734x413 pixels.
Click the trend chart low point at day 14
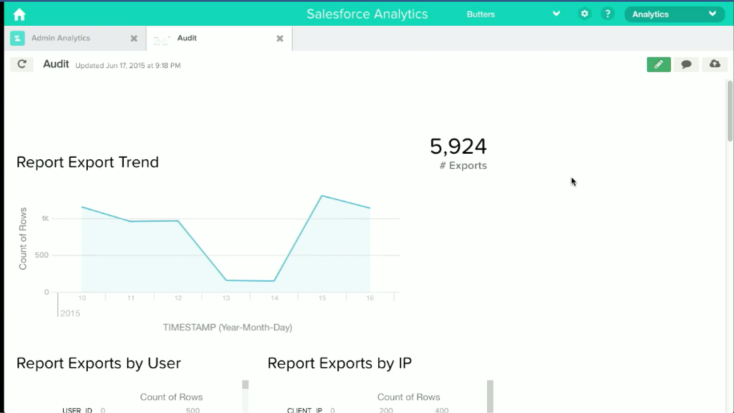[x=274, y=281]
